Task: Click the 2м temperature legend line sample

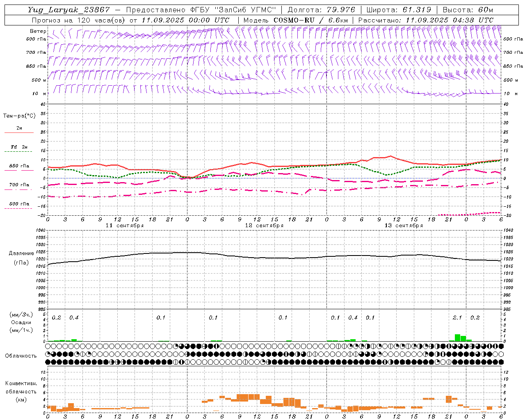Action: click(19, 133)
